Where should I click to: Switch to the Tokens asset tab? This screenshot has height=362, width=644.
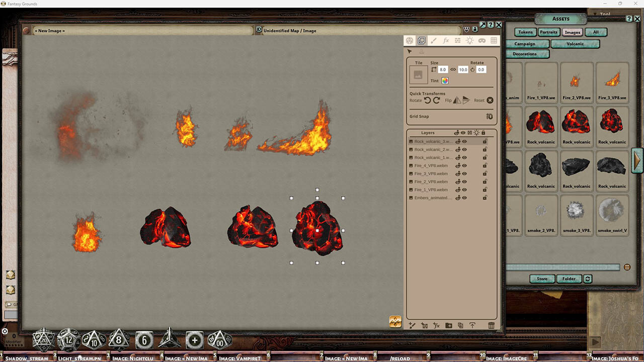click(525, 32)
